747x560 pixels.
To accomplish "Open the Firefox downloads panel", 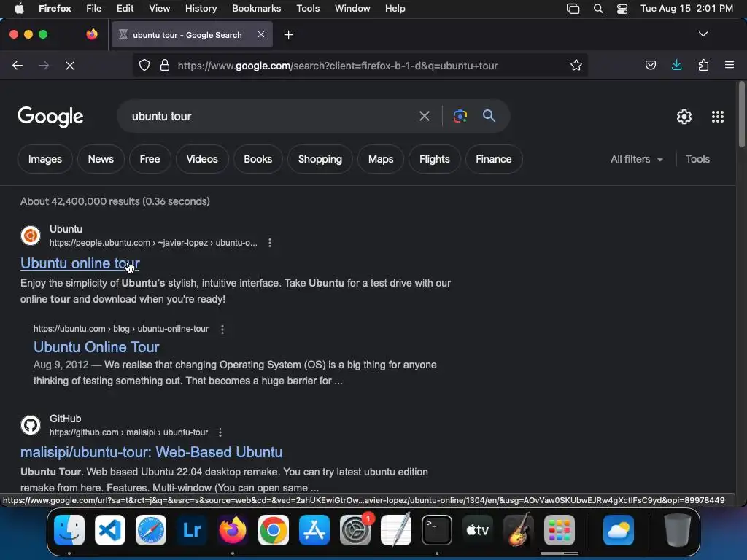I will [676, 65].
